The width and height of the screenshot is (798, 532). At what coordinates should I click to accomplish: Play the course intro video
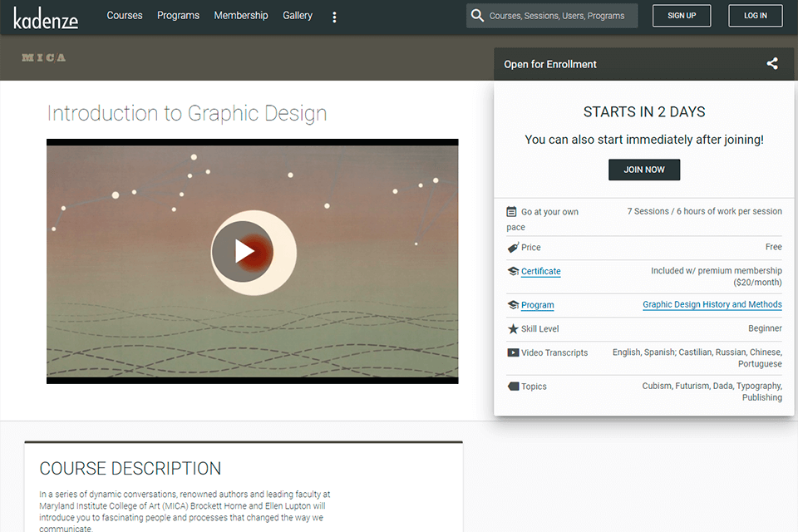tap(244, 251)
